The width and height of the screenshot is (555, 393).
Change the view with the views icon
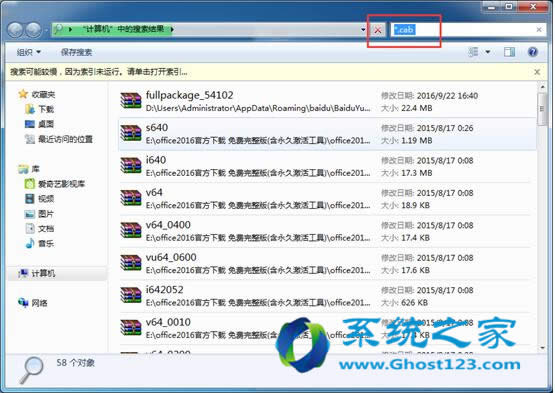click(x=473, y=52)
